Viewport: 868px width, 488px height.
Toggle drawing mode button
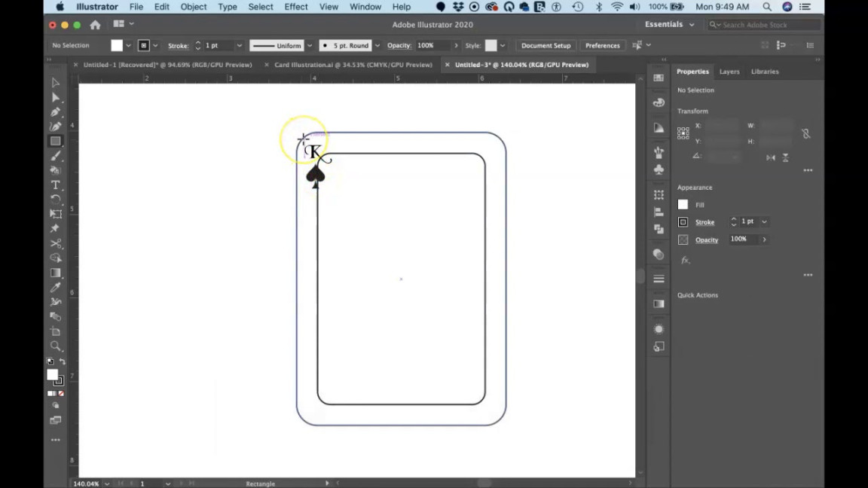55,406
